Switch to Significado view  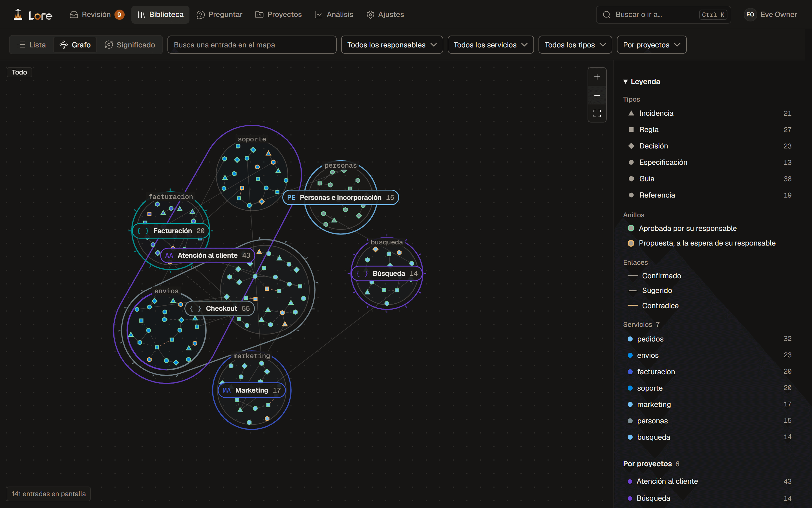pos(130,45)
